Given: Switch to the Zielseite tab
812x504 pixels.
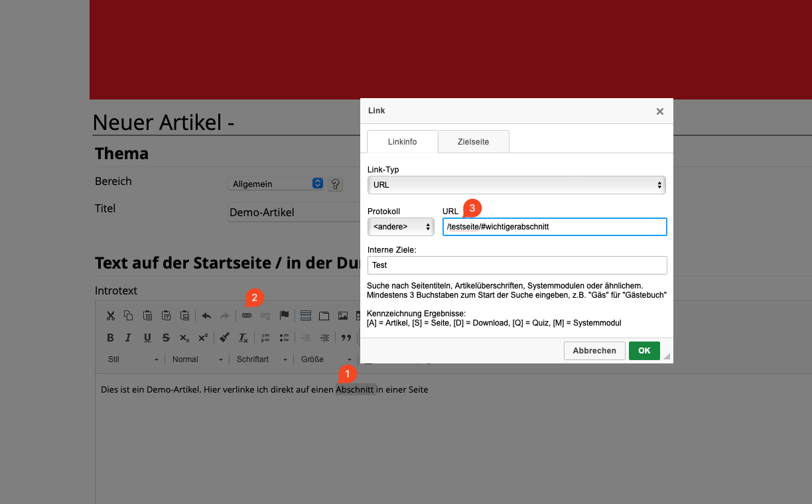Looking at the screenshot, I should [x=473, y=141].
